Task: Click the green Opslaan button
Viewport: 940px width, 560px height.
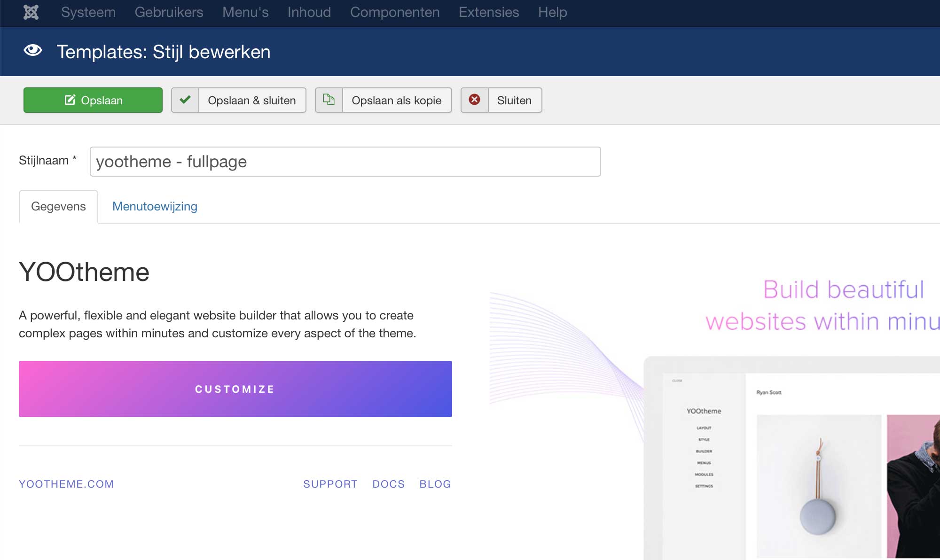Action: point(93,100)
